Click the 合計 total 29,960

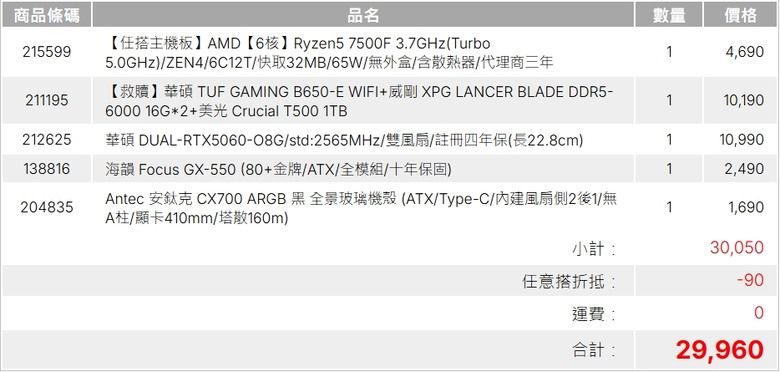[x=720, y=350]
